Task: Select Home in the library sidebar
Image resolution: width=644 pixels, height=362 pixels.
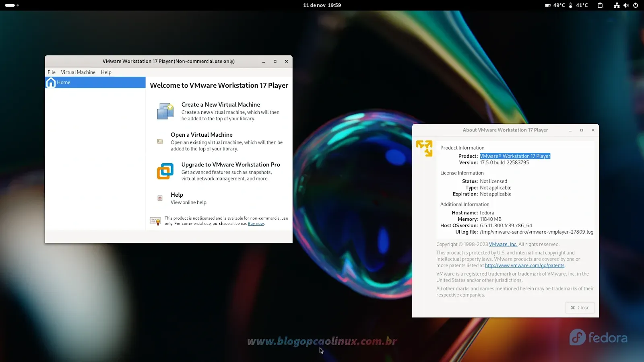Action: point(95,82)
